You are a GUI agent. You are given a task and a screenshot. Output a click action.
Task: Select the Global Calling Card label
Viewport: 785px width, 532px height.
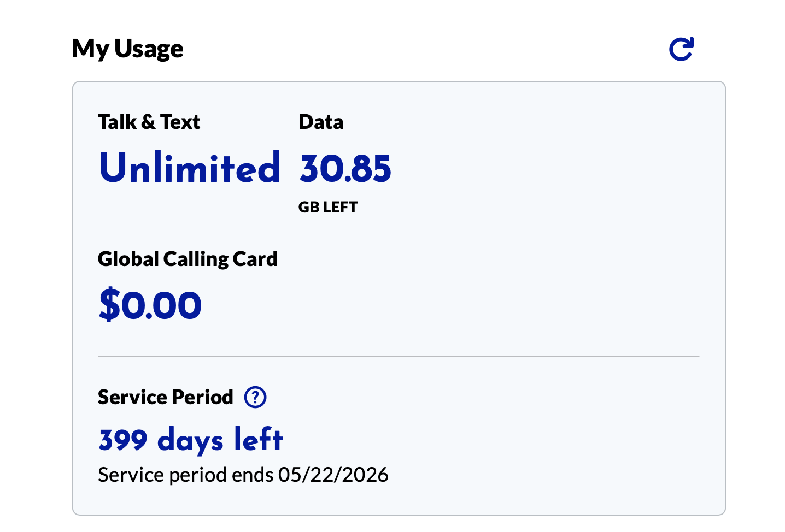(x=188, y=259)
